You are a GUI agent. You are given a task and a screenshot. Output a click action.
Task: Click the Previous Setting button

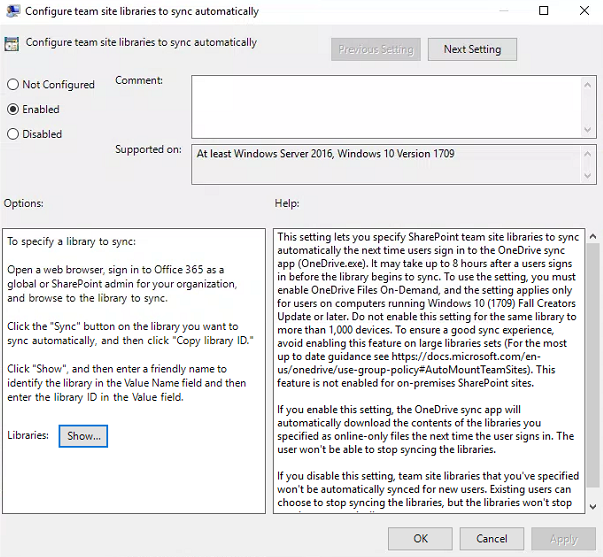click(x=376, y=49)
